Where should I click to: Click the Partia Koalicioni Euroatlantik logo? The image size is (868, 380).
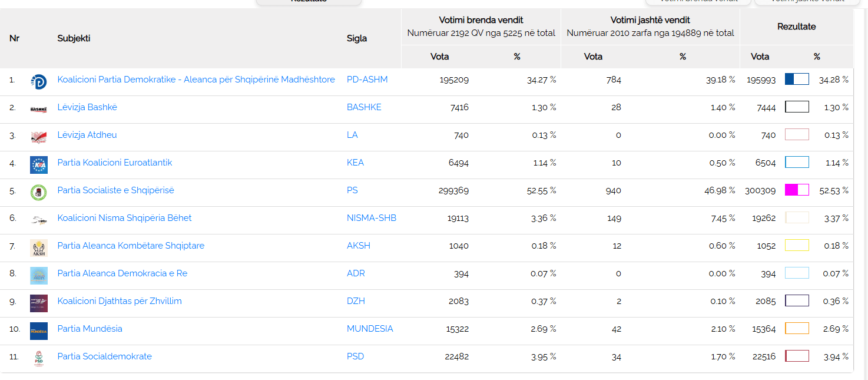[x=38, y=165]
